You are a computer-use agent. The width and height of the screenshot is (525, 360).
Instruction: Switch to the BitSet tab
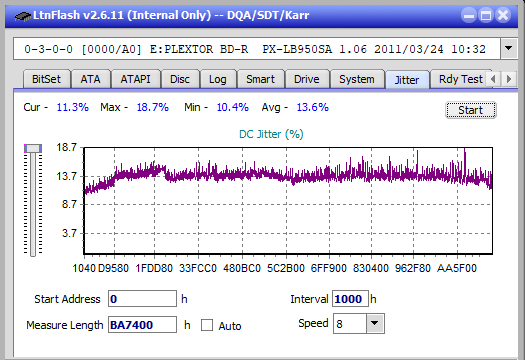tap(47, 79)
